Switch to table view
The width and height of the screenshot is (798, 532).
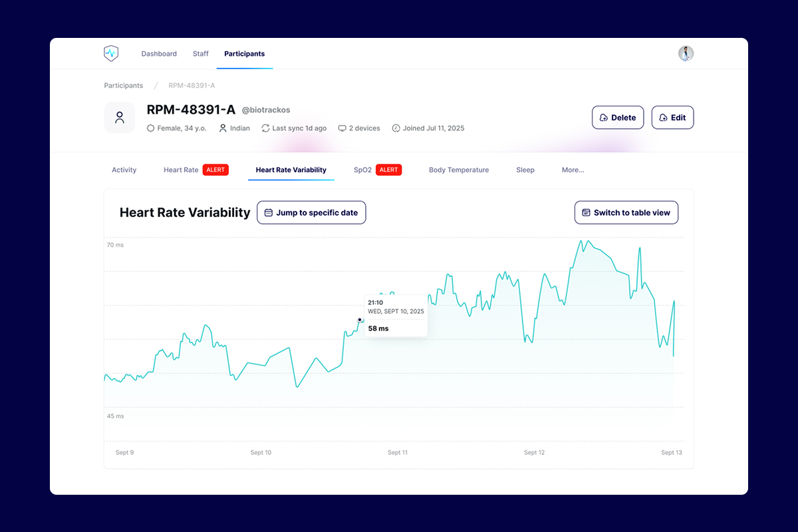pyautogui.click(x=626, y=213)
